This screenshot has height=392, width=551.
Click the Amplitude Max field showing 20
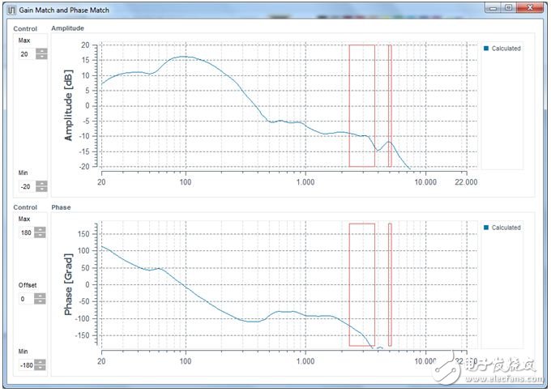click(x=26, y=54)
